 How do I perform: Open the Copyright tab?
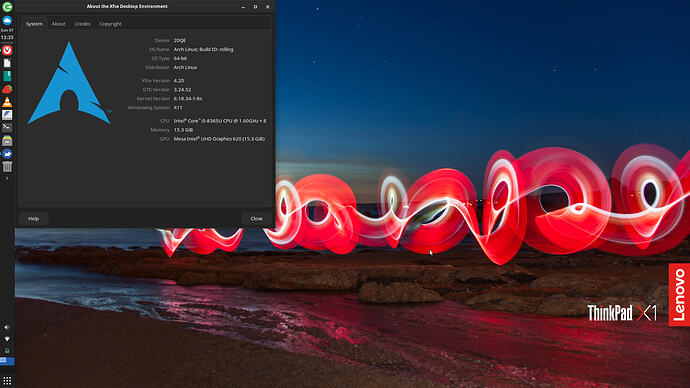110,24
